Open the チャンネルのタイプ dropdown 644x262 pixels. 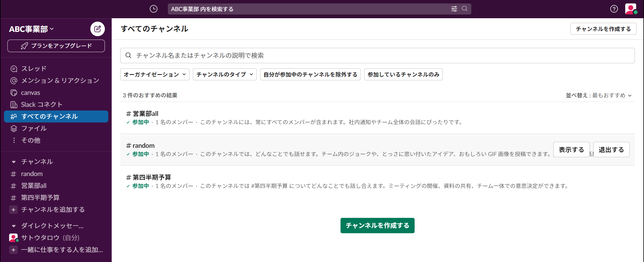pyautogui.click(x=225, y=74)
